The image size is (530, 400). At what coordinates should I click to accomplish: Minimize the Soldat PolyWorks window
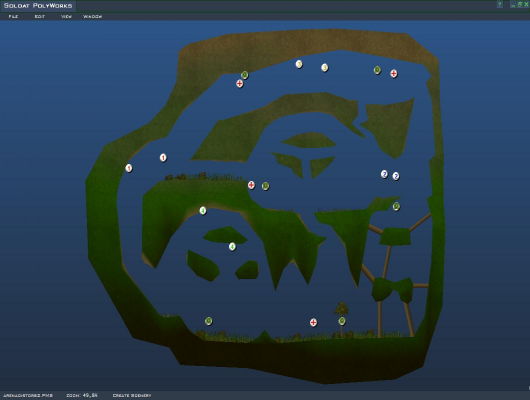(x=513, y=5)
